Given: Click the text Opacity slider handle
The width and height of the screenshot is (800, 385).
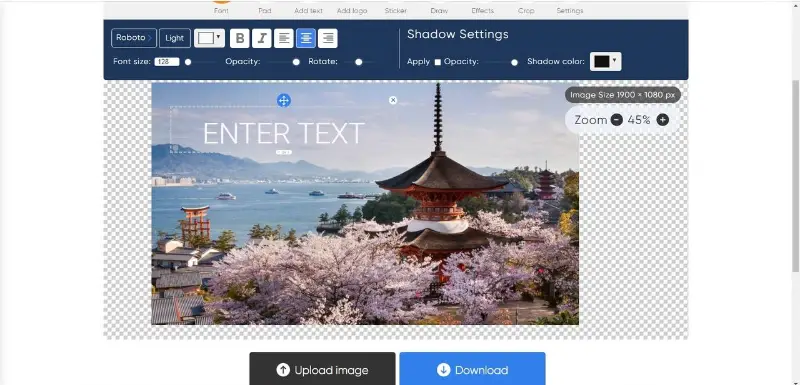Looking at the screenshot, I should (x=296, y=62).
